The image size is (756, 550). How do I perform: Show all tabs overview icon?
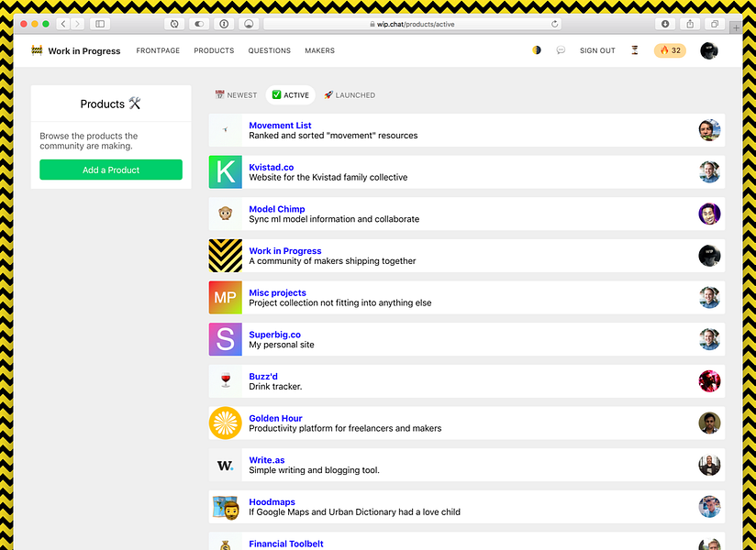point(715,24)
